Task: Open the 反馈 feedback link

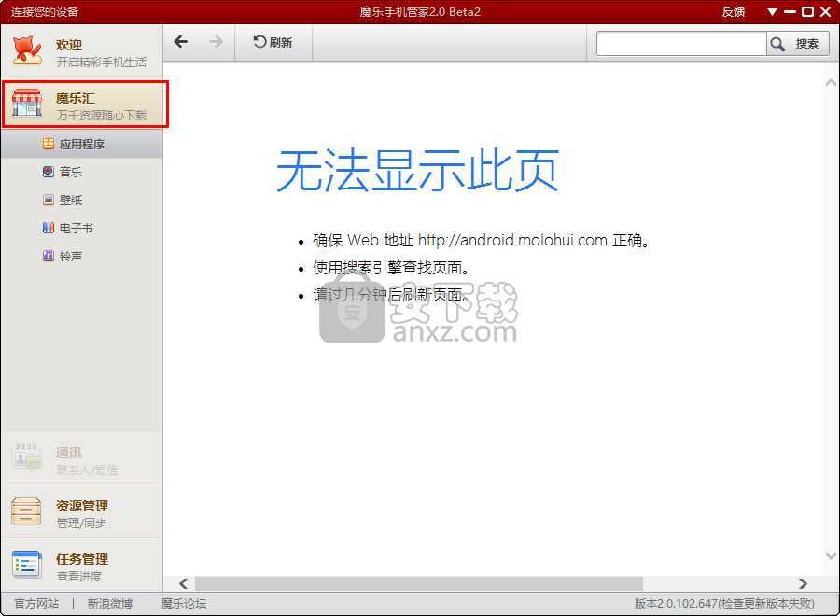Action: 733,12
